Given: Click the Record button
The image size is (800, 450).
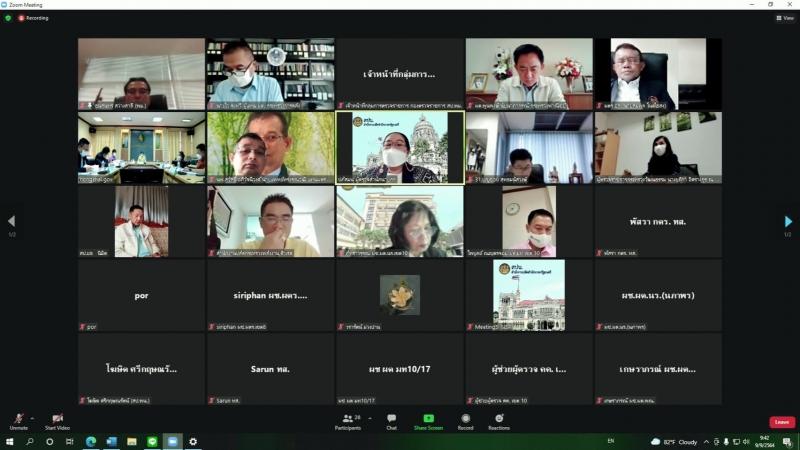Looking at the screenshot, I should click(x=465, y=422).
